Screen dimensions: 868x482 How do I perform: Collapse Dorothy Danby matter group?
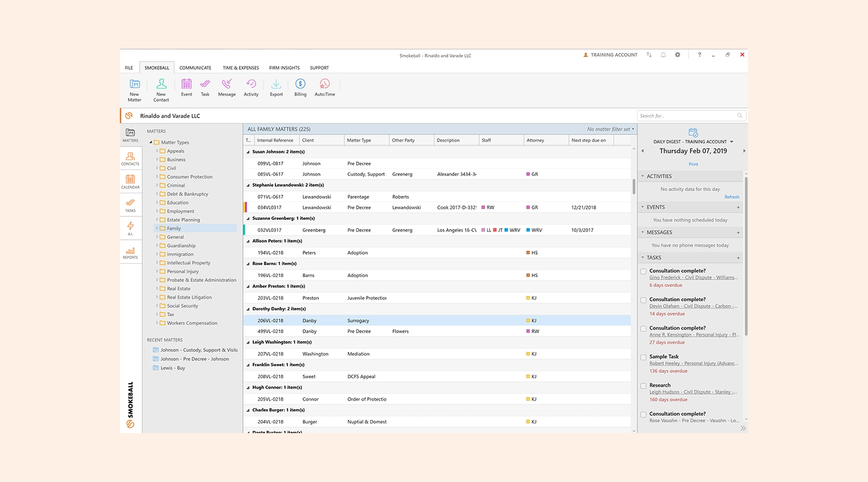[x=248, y=309]
